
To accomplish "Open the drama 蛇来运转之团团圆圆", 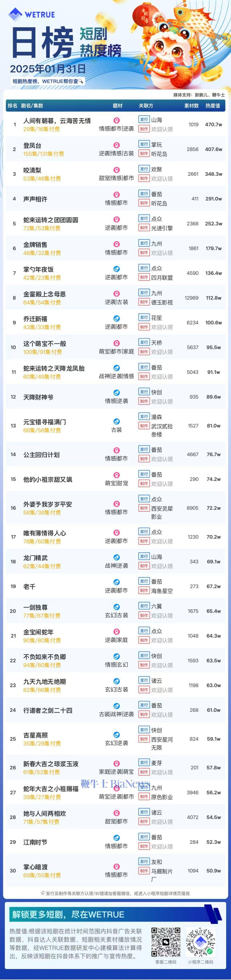I will point(51,220).
